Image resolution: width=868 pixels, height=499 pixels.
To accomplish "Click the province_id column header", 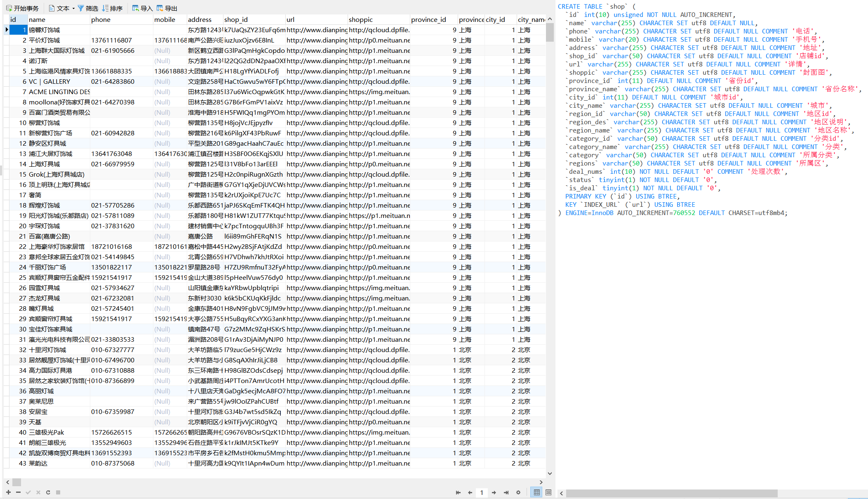I will coord(434,19).
